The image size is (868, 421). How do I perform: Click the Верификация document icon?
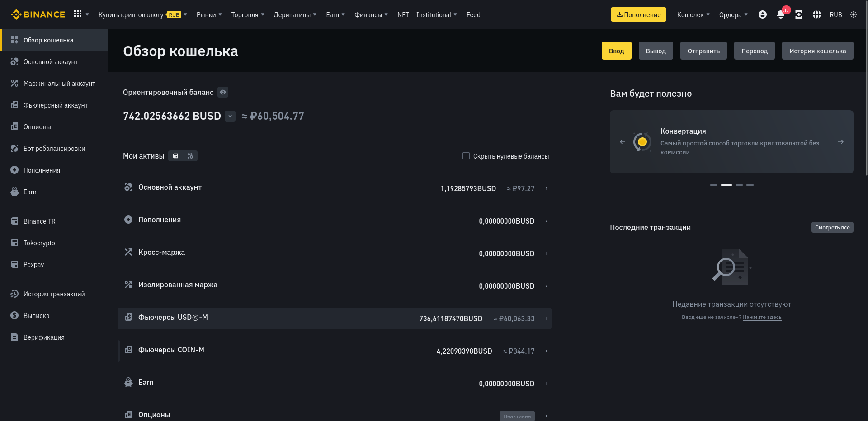click(14, 337)
